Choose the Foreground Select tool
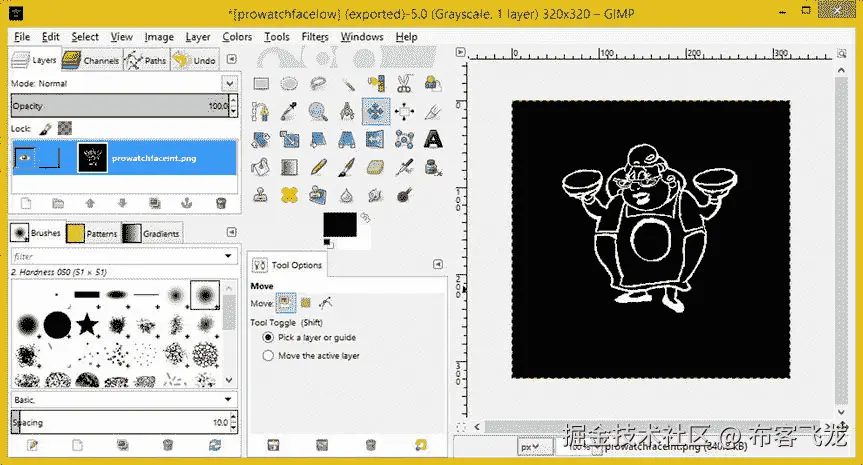This screenshot has height=465, width=863. [433, 84]
